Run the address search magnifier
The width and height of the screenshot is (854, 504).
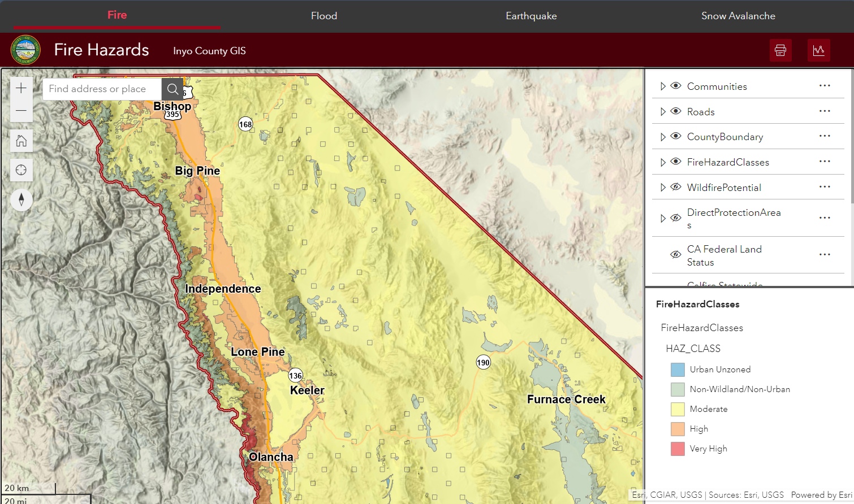tap(172, 89)
